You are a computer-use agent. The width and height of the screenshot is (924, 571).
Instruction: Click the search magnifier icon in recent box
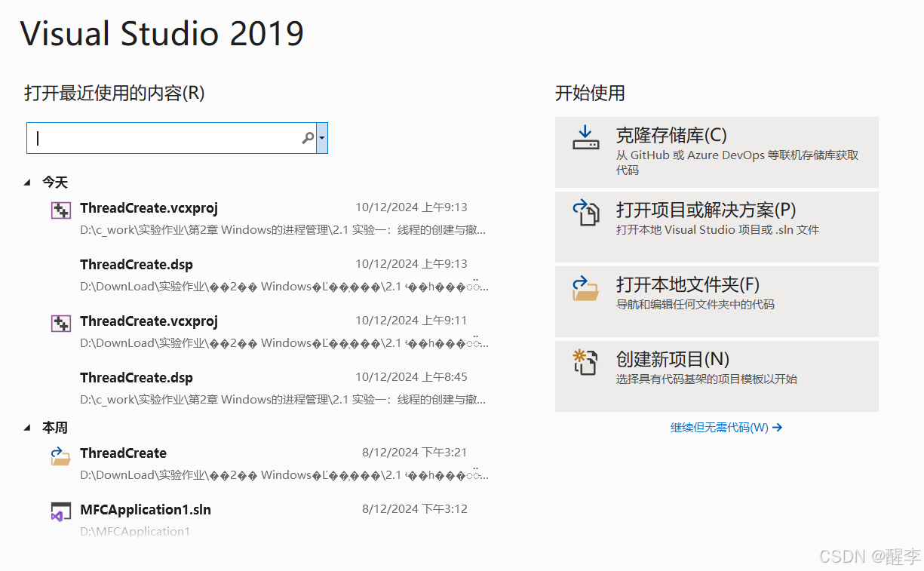click(x=308, y=138)
